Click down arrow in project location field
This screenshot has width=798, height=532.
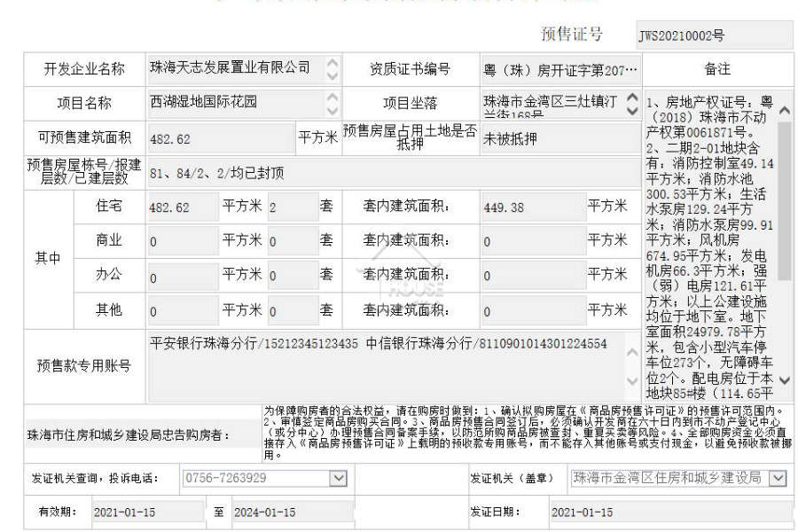pyautogui.click(x=632, y=111)
